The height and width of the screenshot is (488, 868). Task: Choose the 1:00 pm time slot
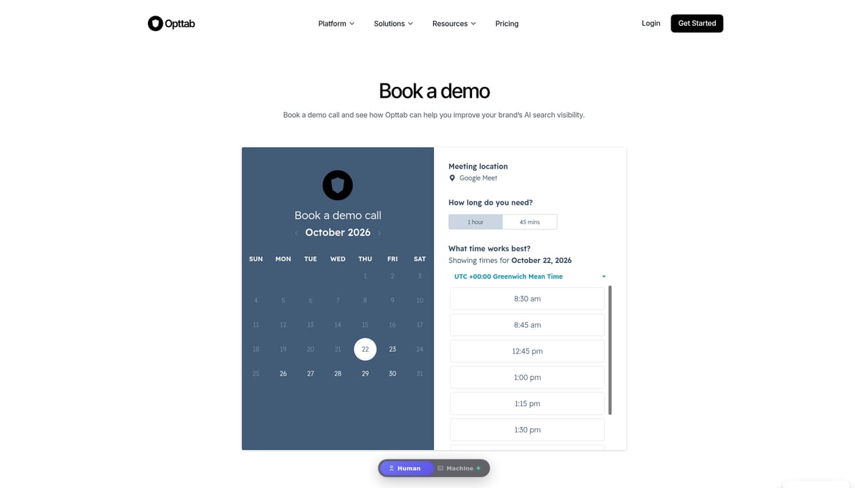tap(527, 378)
